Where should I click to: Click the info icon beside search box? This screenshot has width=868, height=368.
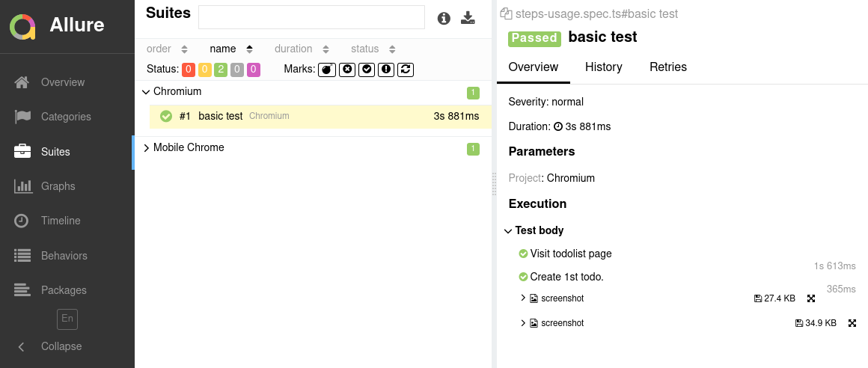pos(444,18)
